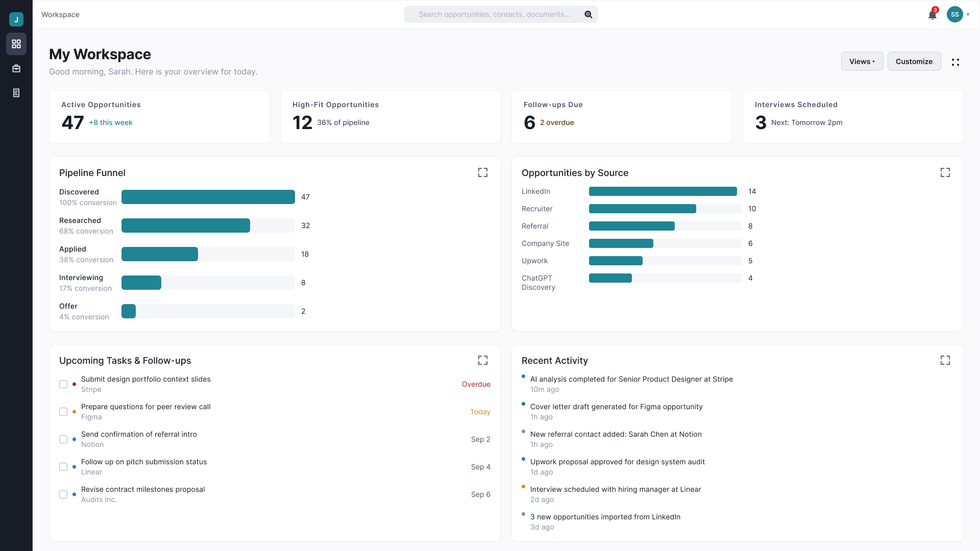
Task: Check the Send confirmation of referral intro task
Action: pyautogui.click(x=63, y=439)
